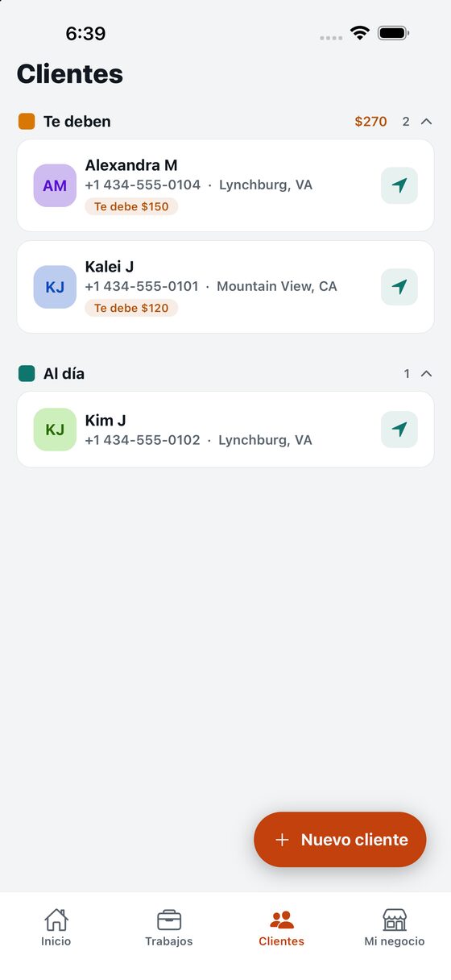Tap the navigation arrow for Alexandra M
The height and width of the screenshot is (980, 451).
pyautogui.click(x=399, y=185)
